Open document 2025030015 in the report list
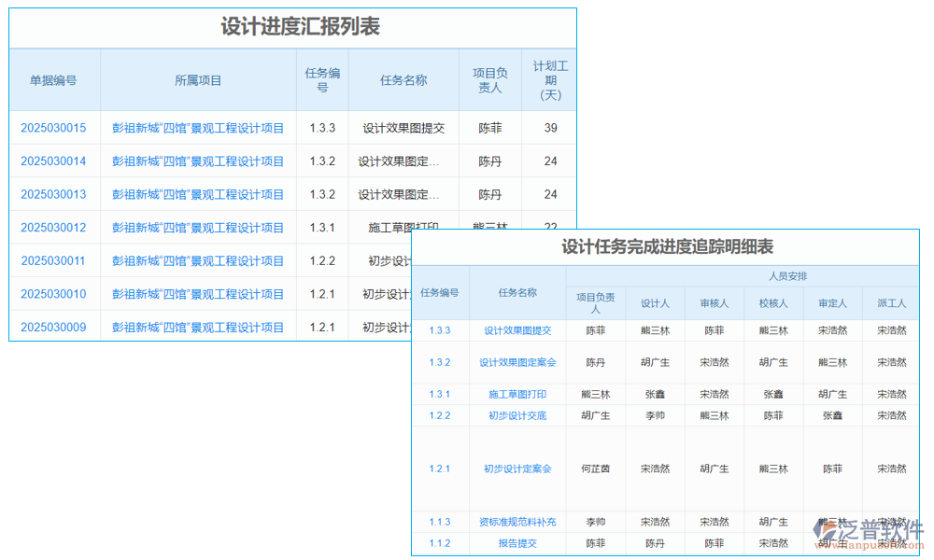 pos(53,128)
